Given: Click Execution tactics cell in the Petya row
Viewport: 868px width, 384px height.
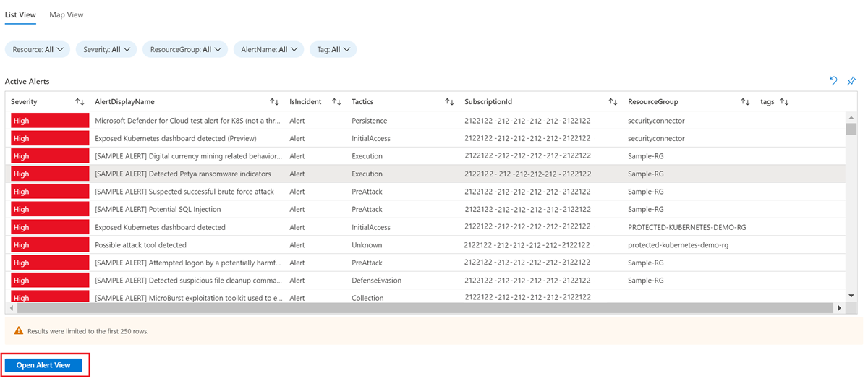Looking at the screenshot, I should point(367,174).
